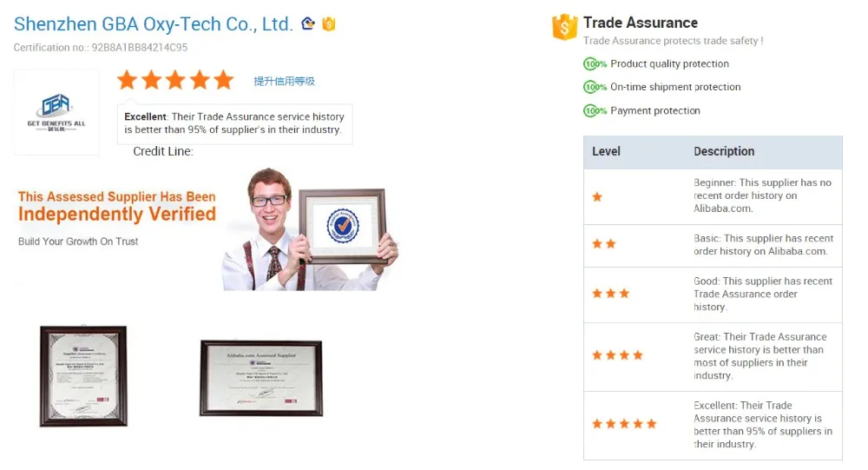868x470 pixels.
Task: Open Shenzhen GBA Oxy-Tech Co., Ltd. link
Action: [154, 24]
